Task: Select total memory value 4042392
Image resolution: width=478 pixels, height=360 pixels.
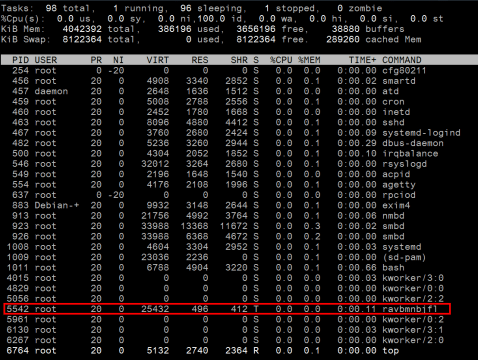Action: [x=82, y=29]
